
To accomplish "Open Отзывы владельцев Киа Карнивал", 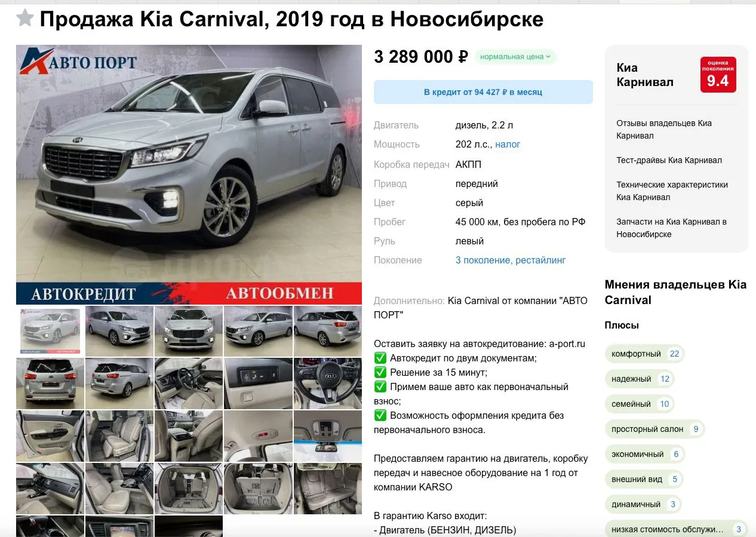I will 664,129.
